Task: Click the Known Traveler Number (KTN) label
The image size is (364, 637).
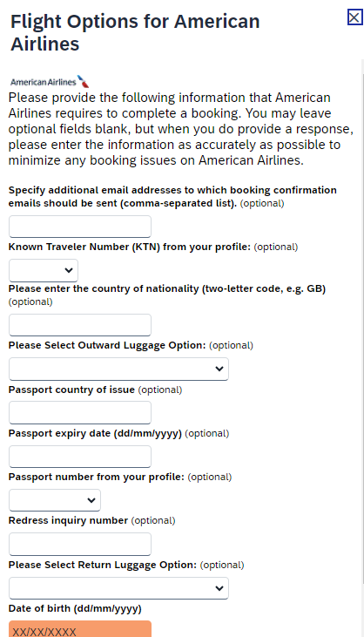Action: [130, 247]
